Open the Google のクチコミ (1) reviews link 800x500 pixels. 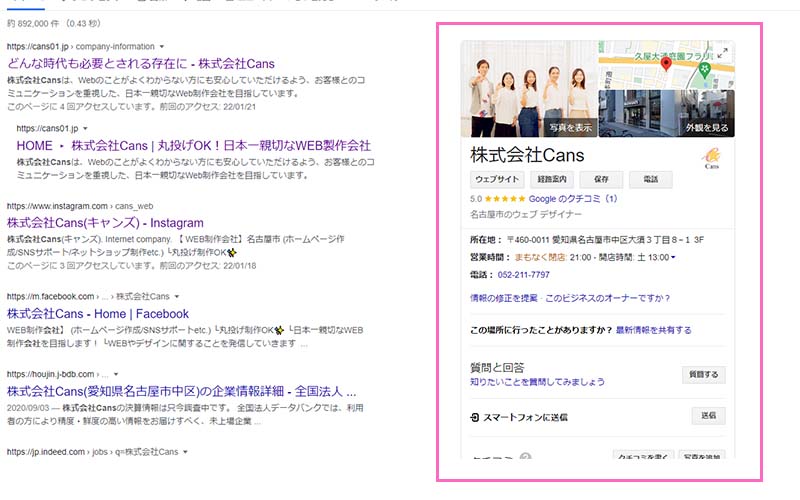point(573,199)
